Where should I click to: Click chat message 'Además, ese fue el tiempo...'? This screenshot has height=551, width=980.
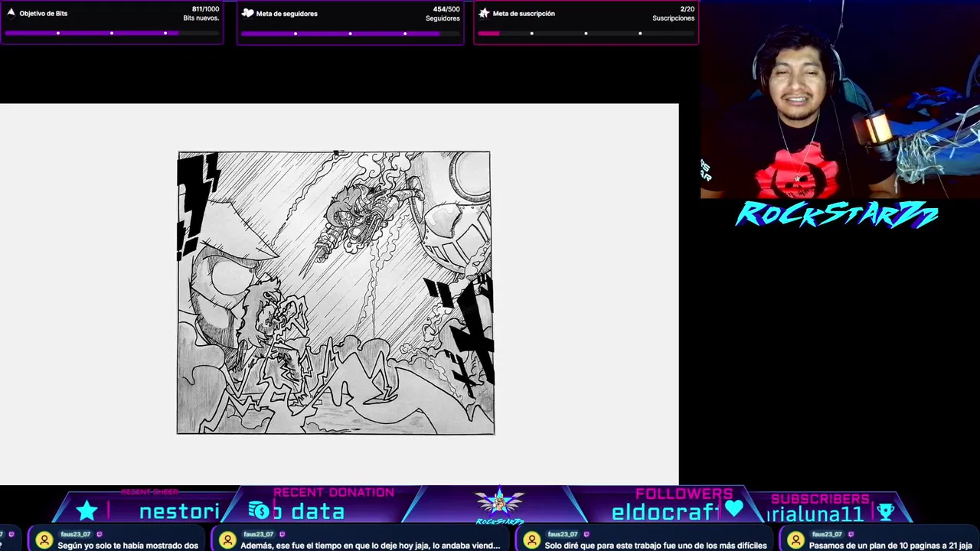pos(371,546)
